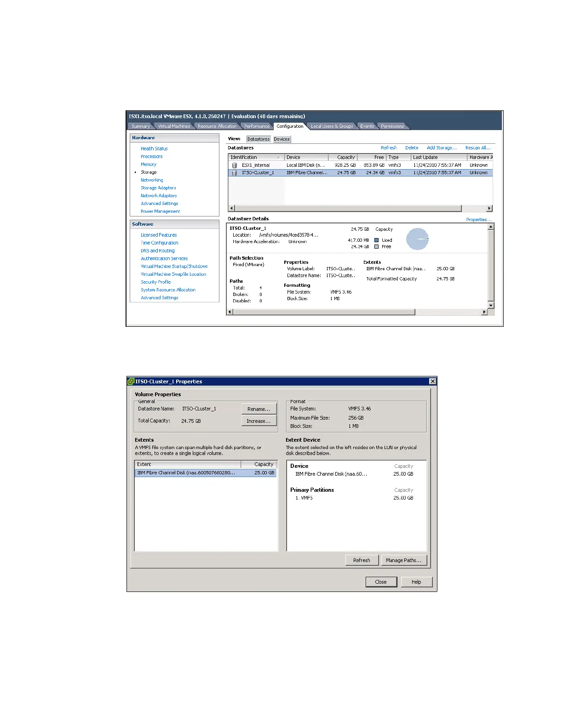This screenshot has width=563, height=728.
Task: Open the Permissions tab
Action: 392,126
